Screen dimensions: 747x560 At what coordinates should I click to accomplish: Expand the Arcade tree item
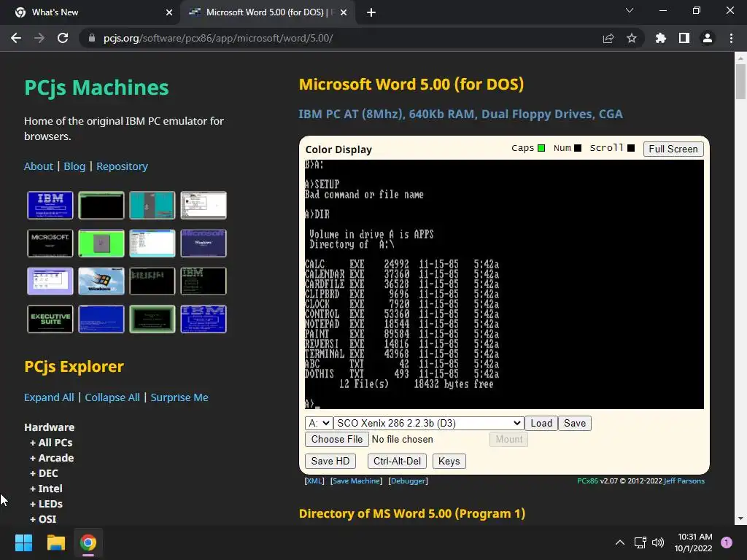coord(52,458)
